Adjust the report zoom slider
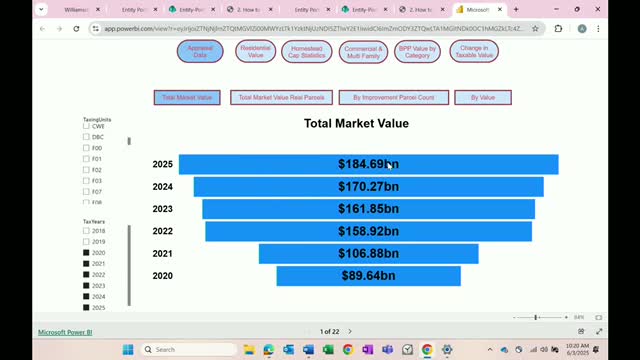This screenshot has width=640, height=360. click(536, 317)
